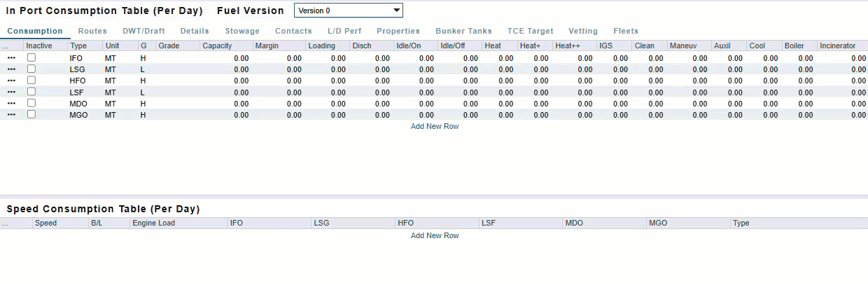Open the Fuel Version dropdown

click(x=349, y=11)
